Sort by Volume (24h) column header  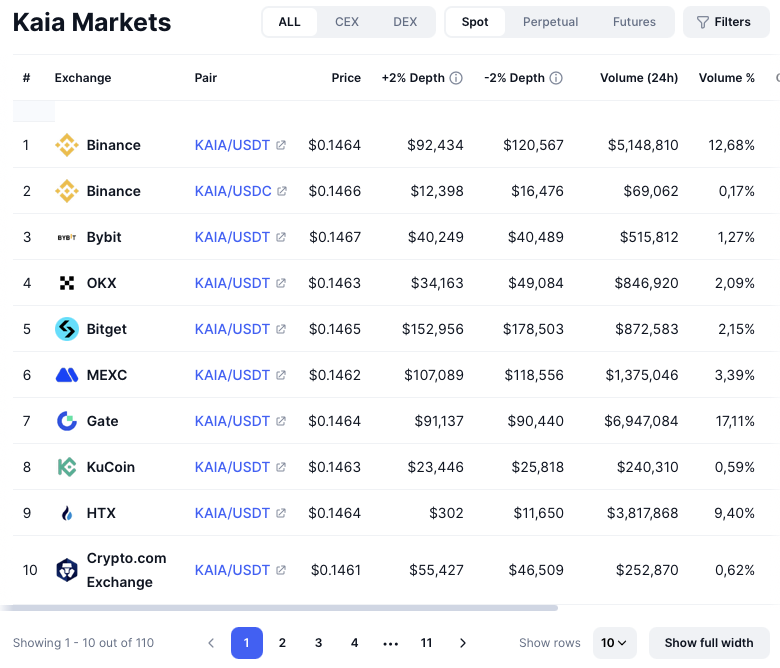[x=639, y=78]
